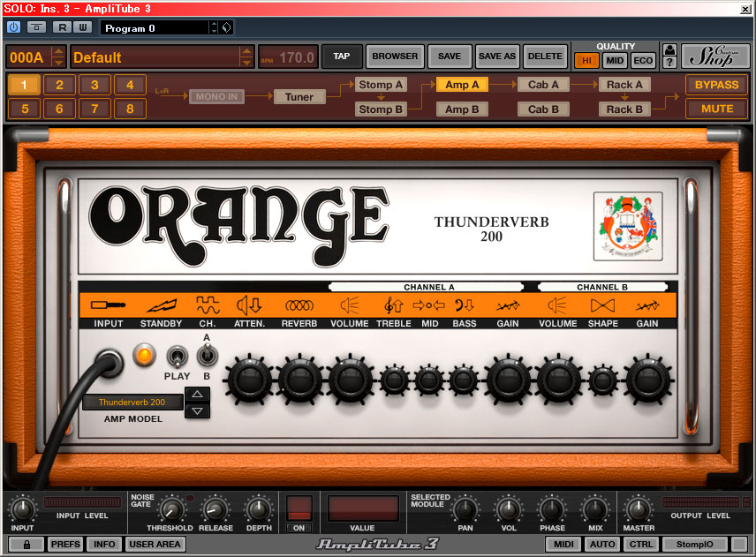Click the Channel B SHAPE knob
Image resolution: width=756 pixels, height=557 pixels.
[x=602, y=380]
